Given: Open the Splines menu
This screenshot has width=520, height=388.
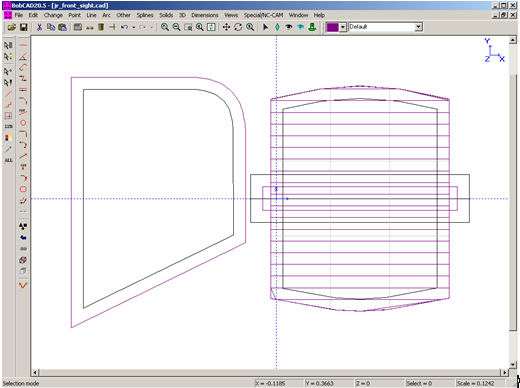Looking at the screenshot, I should (145, 15).
